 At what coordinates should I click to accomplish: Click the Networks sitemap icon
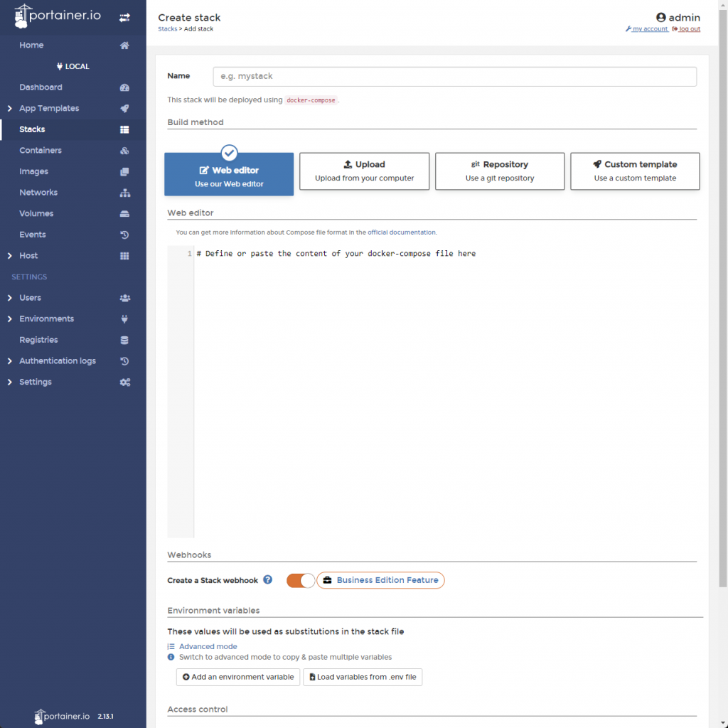point(124,193)
